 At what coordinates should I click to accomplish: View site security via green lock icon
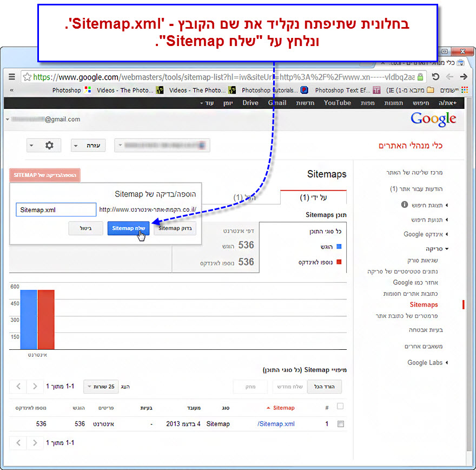420,77
